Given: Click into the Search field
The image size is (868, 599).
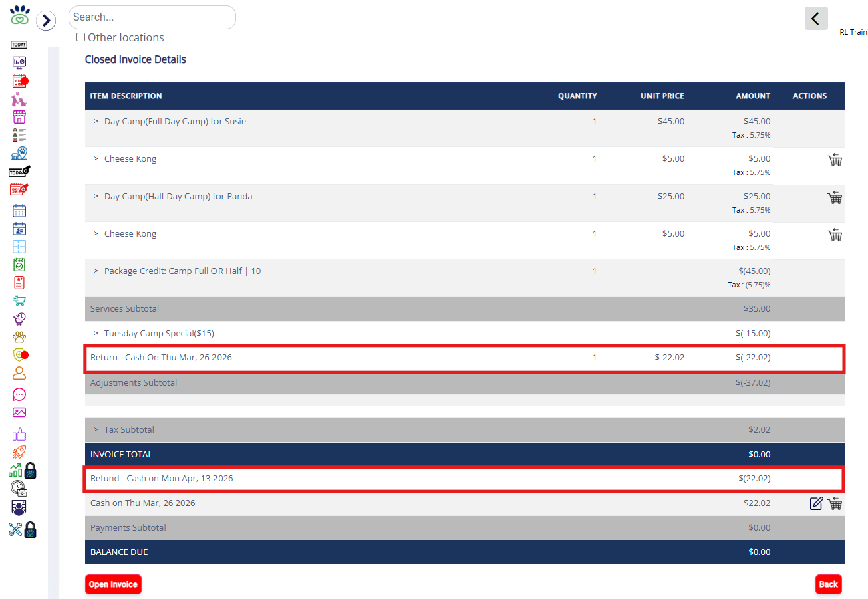Looking at the screenshot, I should [152, 17].
